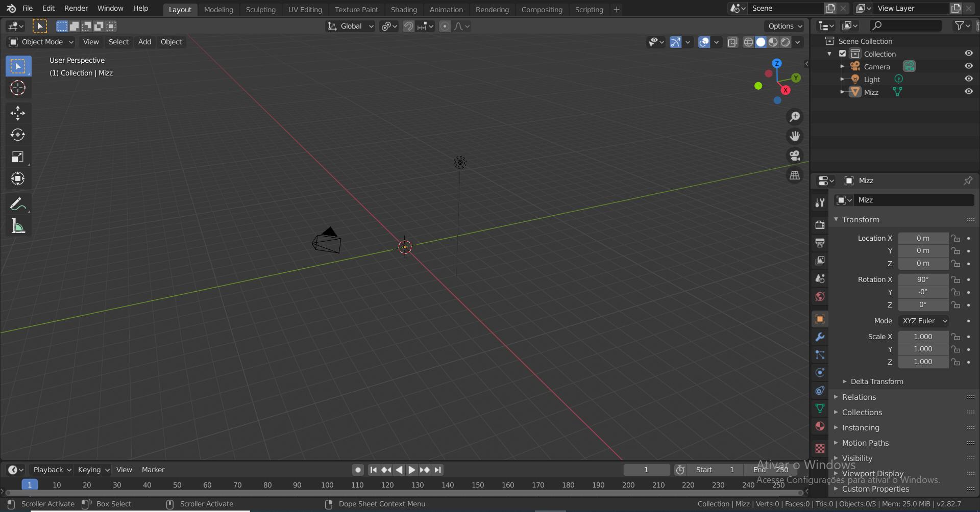Screen dimensions: 980x512
Task: Select the Move tool
Action: click(18, 113)
